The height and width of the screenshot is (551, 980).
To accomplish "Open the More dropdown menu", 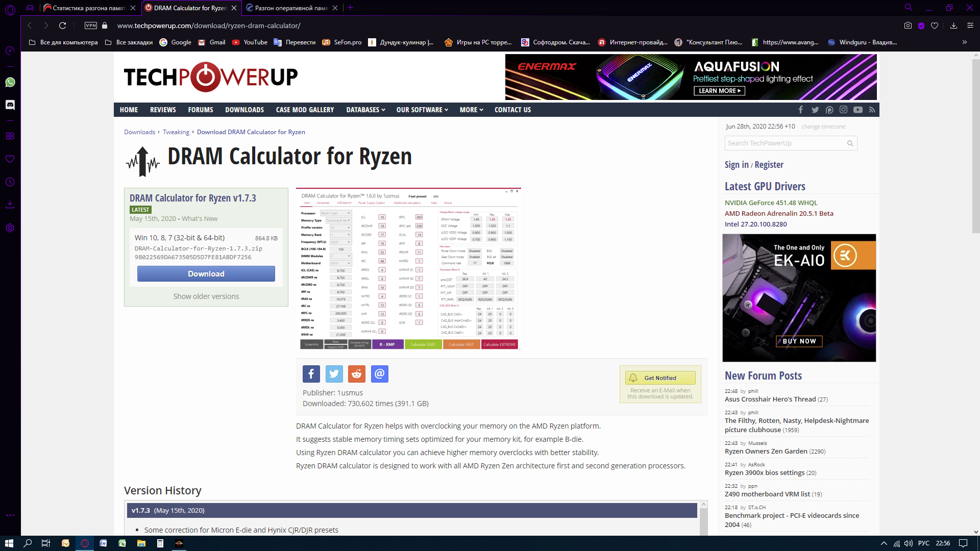I will pos(471,110).
